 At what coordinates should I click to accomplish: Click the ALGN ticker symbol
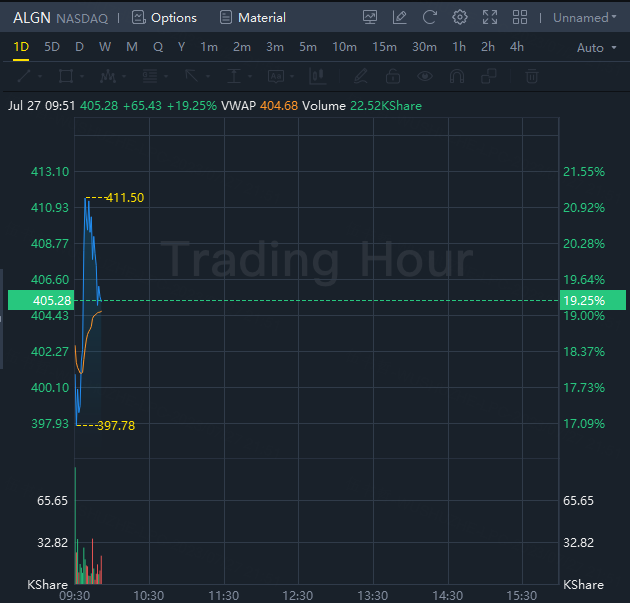(32, 18)
